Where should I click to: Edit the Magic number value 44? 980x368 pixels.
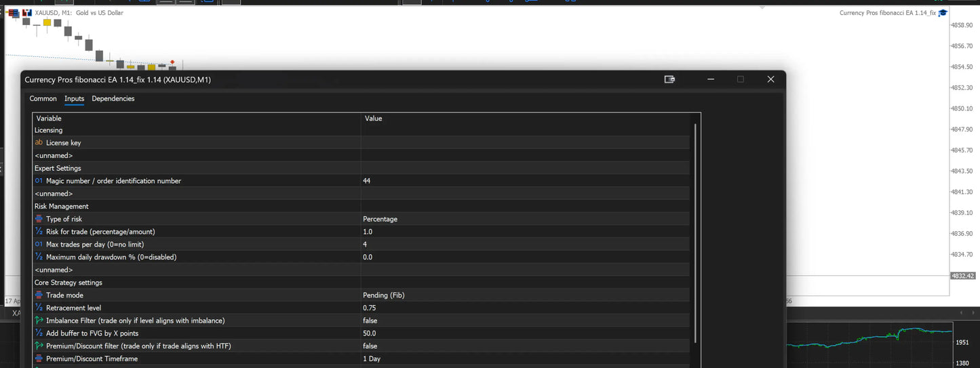click(525, 181)
